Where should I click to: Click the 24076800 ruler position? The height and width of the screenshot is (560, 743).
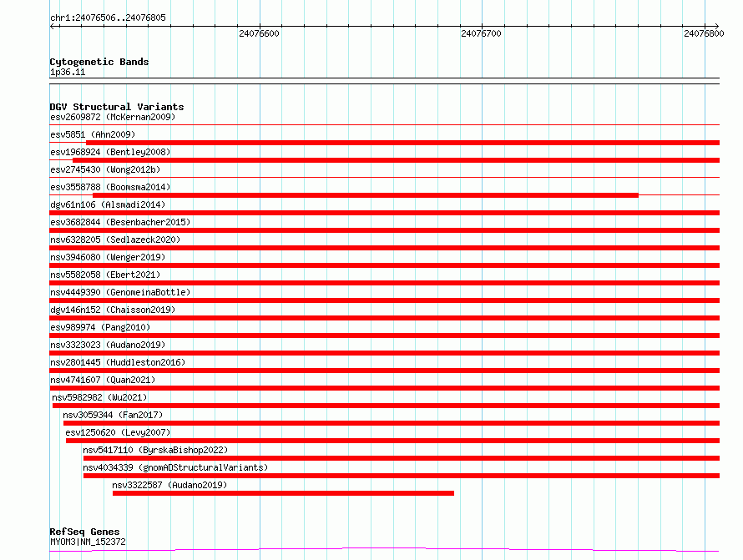point(704,33)
